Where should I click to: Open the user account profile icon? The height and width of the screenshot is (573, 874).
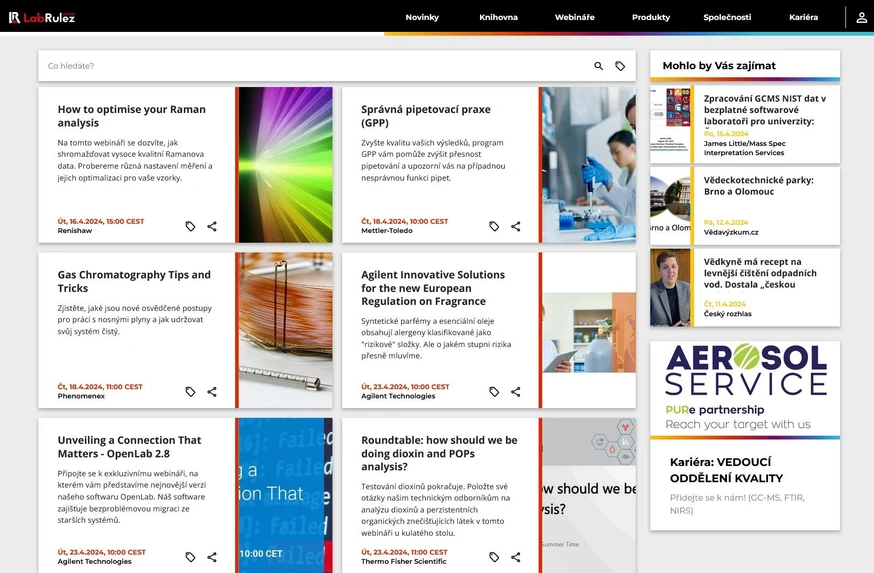click(861, 17)
